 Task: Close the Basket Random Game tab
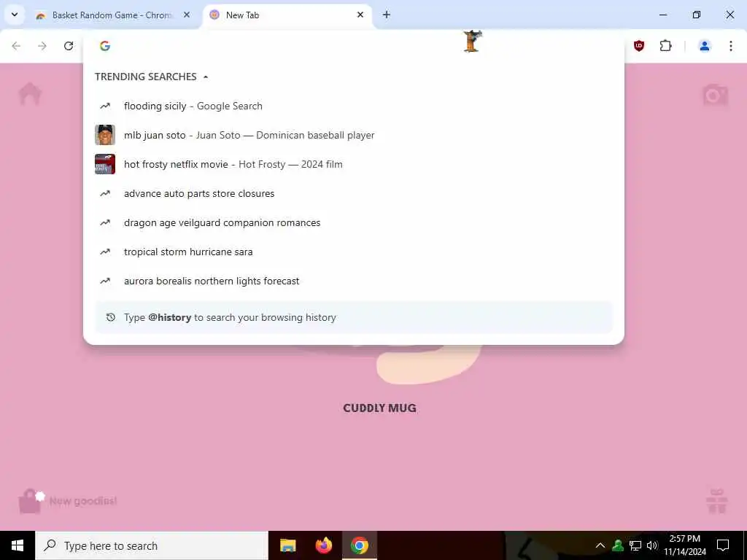pos(187,15)
